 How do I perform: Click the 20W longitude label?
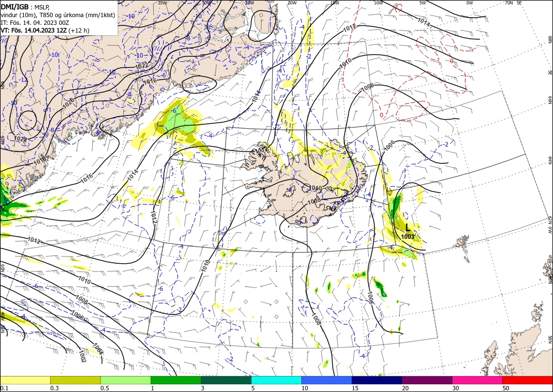(291, 3)
